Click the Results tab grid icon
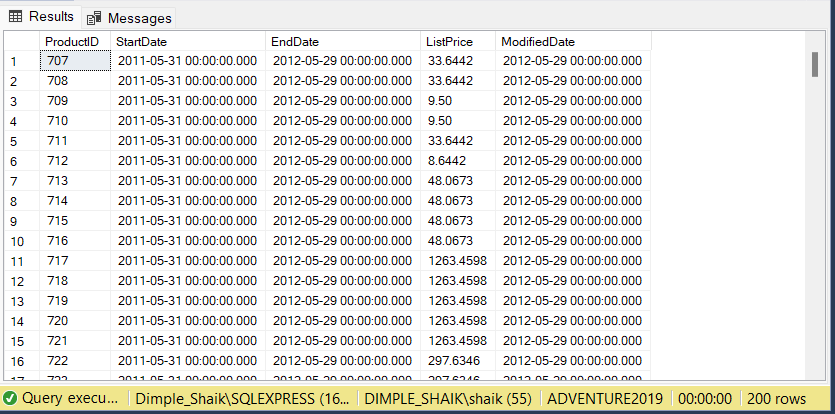This screenshot has height=414, width=835. tap(16, 17)
